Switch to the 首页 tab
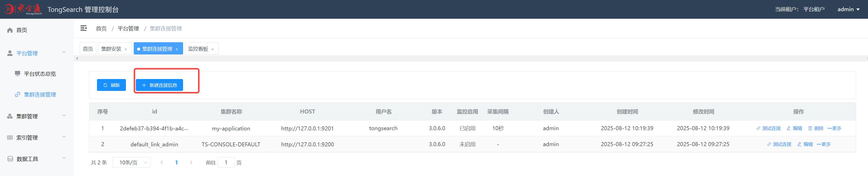The width and height of the screenshot is (868, 176). tap(88, 49)
